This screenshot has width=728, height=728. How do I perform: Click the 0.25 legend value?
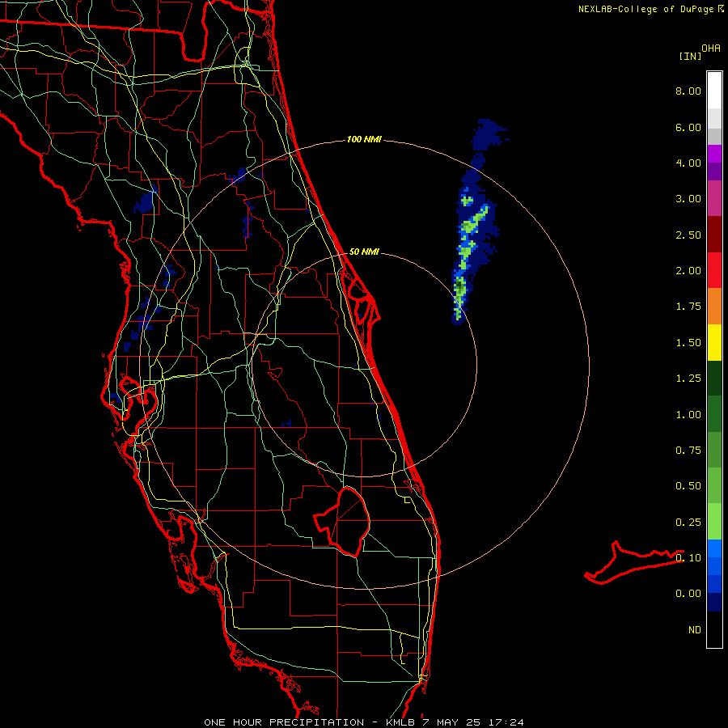(688, 523)
